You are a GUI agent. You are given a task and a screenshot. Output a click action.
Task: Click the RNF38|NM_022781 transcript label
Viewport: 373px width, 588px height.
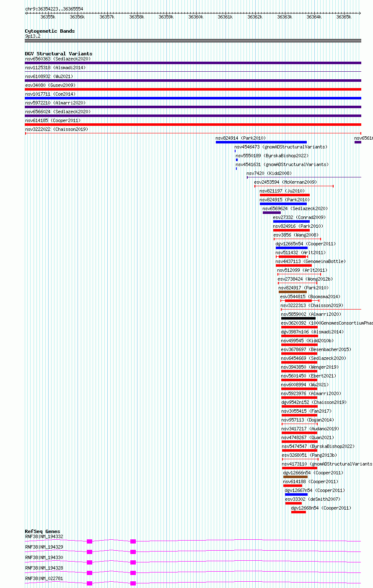click(44, 578)
